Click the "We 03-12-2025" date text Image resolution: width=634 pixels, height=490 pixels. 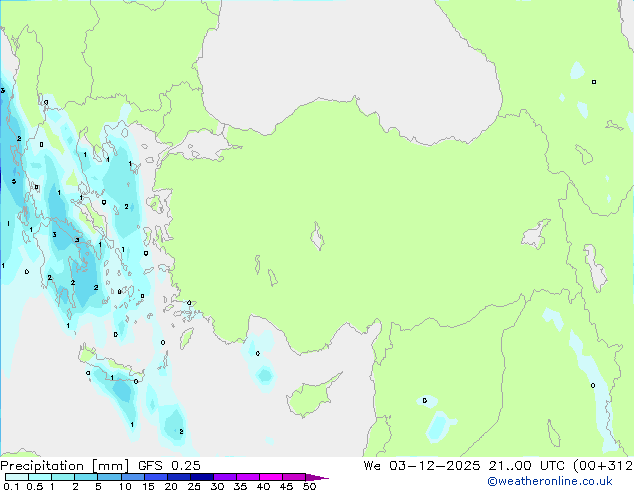point(422,466)
